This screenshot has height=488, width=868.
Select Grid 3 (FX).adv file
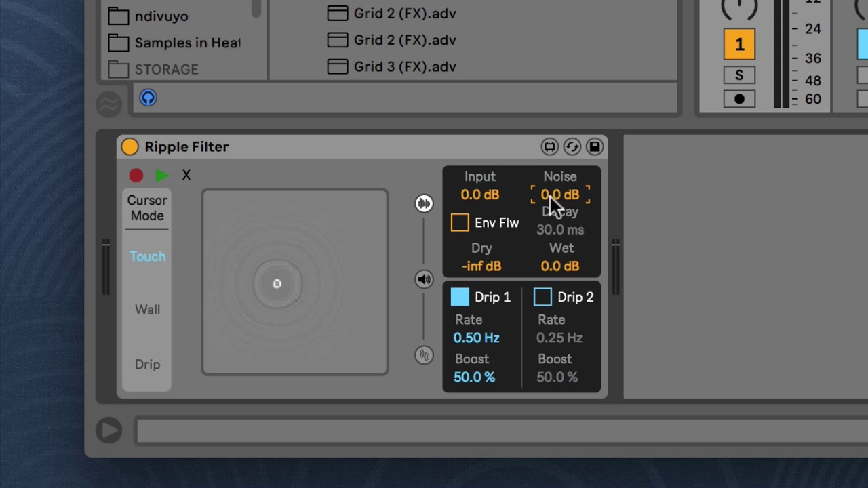[x=392, y=66]
